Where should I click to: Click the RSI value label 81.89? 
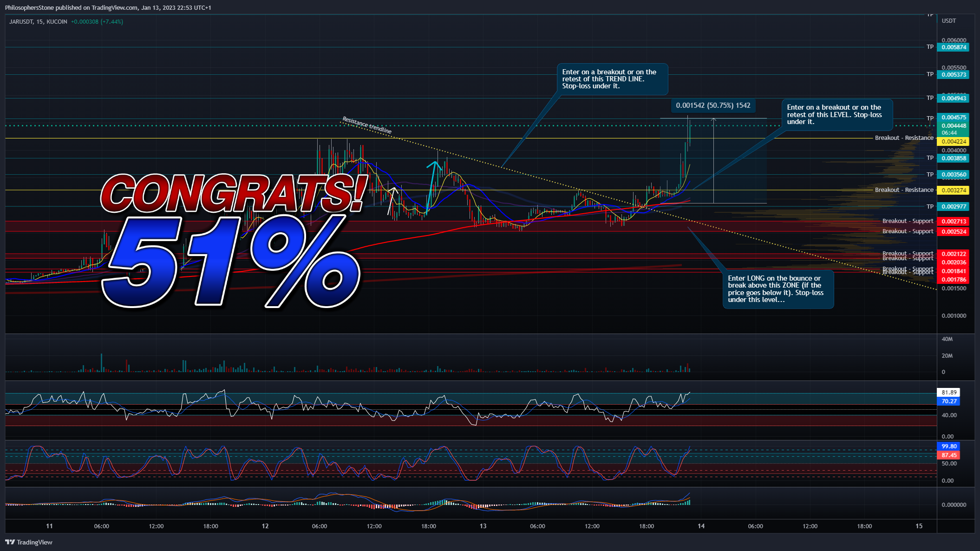(x=948, y=393)
